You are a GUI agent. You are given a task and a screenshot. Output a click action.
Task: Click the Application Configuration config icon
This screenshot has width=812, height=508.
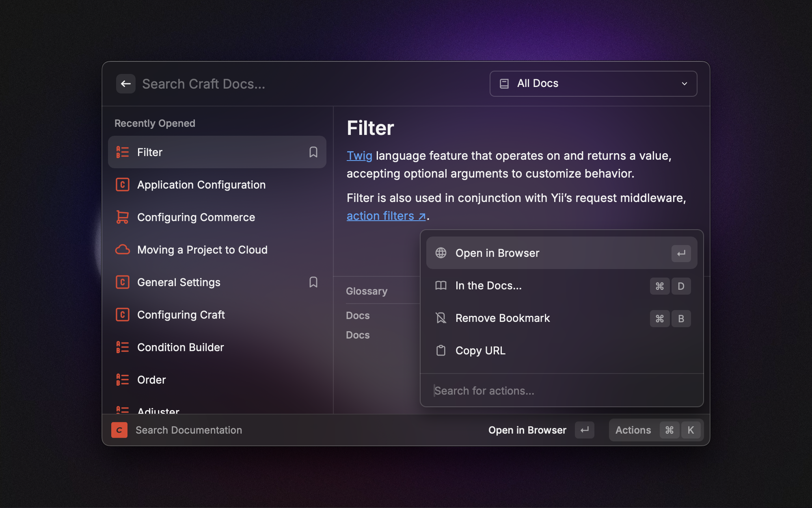tap(122, 185)
